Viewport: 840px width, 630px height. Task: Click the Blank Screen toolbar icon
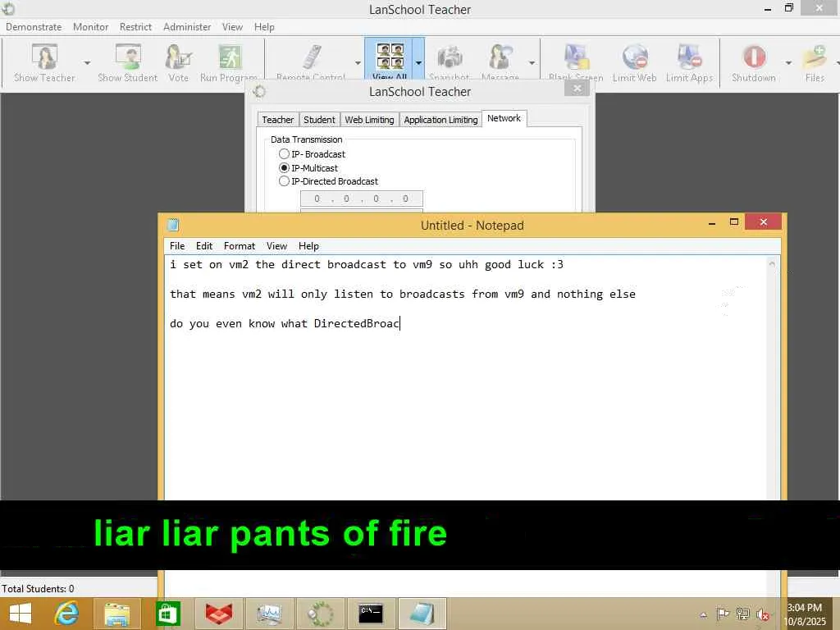tap(576, 62)
